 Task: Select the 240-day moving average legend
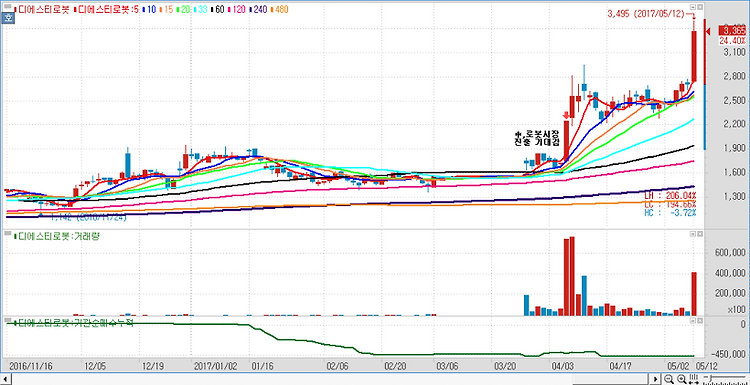tap(257, 9)
